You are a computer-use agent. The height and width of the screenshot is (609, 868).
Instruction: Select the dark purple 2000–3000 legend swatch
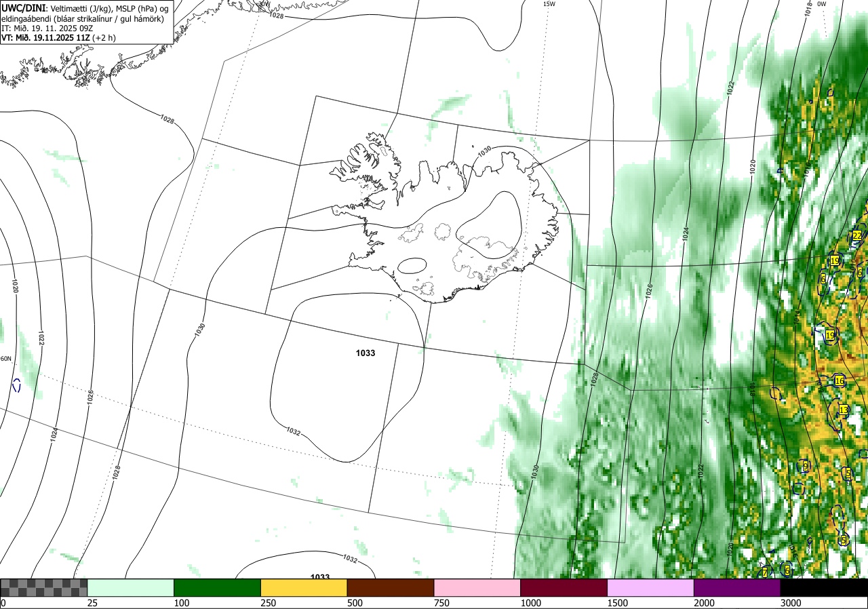coord(737,587)
